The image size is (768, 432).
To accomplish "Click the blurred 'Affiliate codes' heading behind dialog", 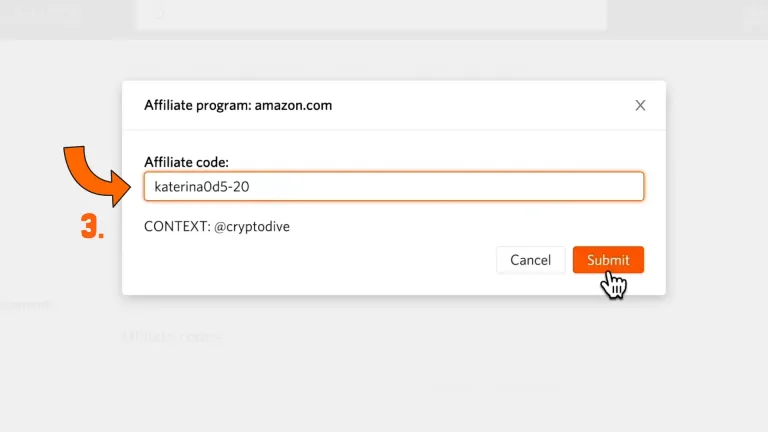I will (172, 336).
